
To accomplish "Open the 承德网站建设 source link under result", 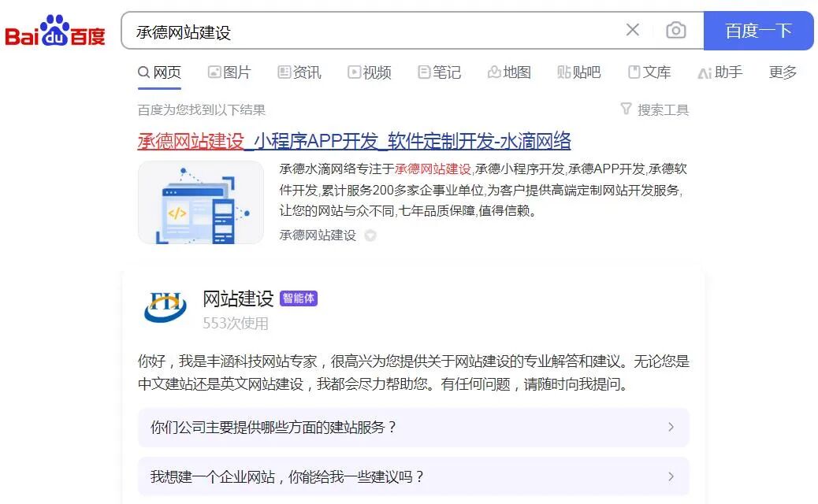I will tap(318, 235).
